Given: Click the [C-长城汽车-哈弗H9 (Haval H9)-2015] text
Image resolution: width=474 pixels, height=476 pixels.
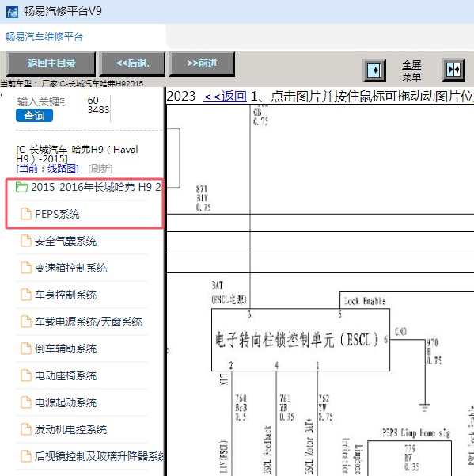Looking at the screenshot, I should 77,154.
